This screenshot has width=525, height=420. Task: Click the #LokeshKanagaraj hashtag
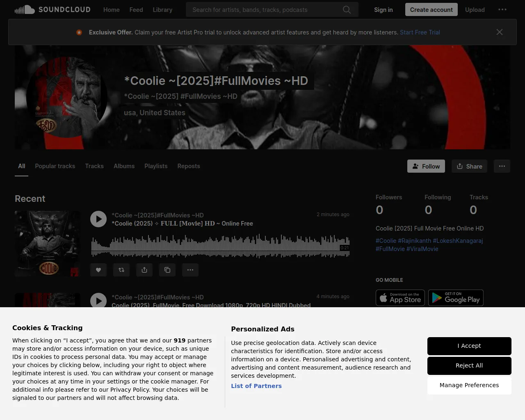pos(458,241)
